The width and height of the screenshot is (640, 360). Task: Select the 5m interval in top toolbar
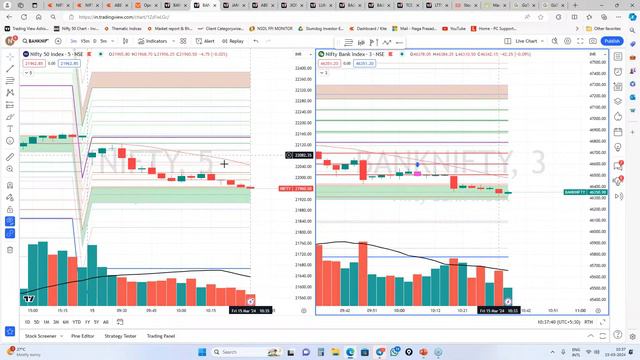104,41
